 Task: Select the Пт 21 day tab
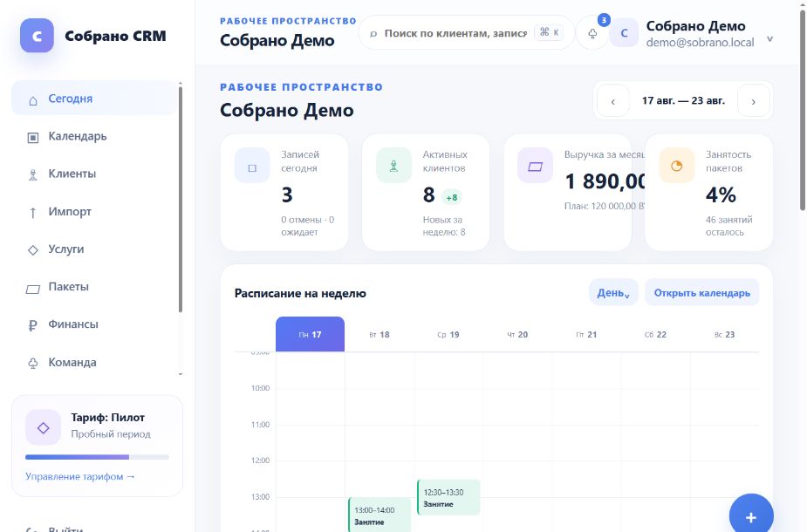click(x=586, y=334)
